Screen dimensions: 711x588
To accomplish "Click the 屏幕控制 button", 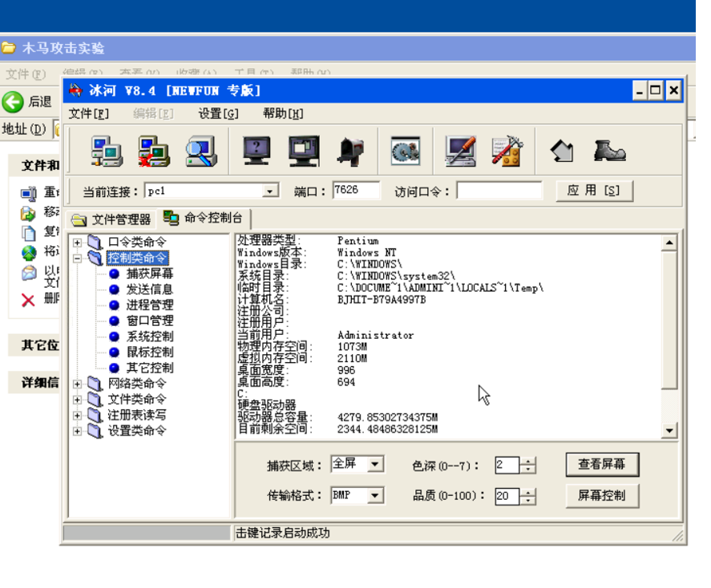I will 602,496.
